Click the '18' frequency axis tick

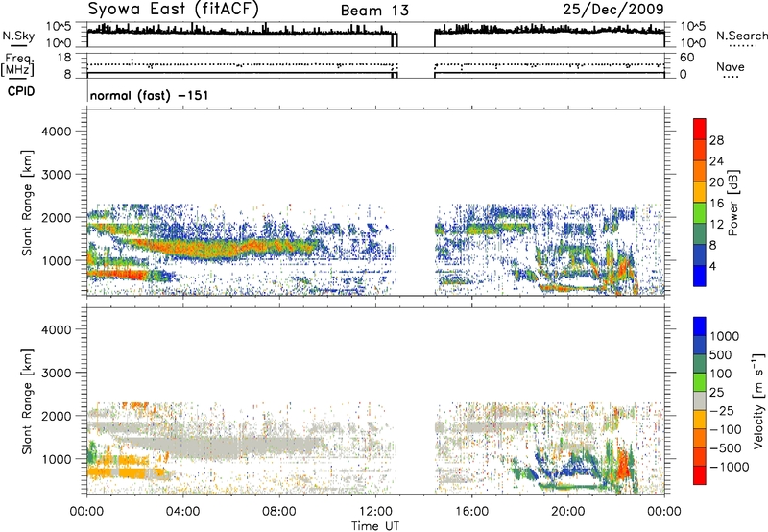[x=64, y=57]
